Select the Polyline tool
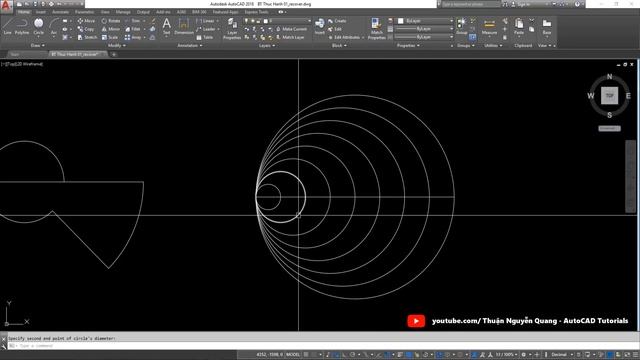Viewport: 640px width, 360px height. tap(22, 27)
